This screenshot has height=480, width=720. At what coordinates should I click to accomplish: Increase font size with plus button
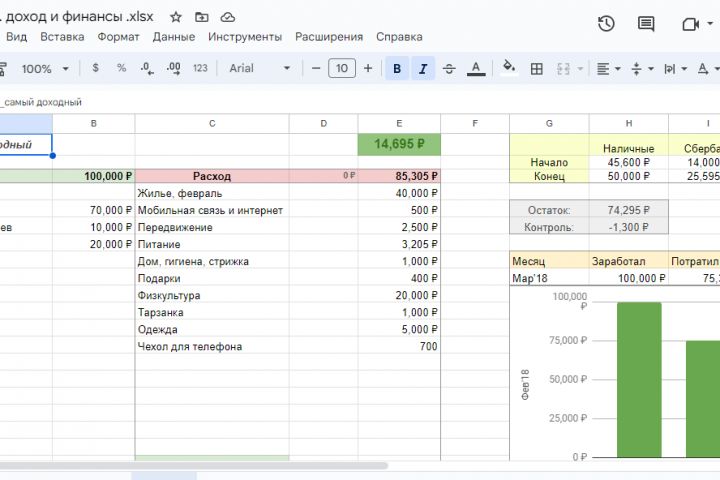[x=368, y=68]
